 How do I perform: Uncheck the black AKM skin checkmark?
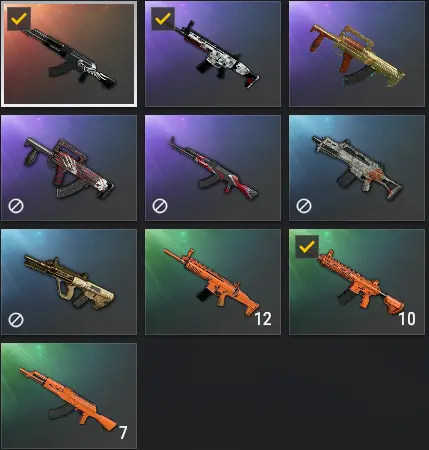[19, 19]
